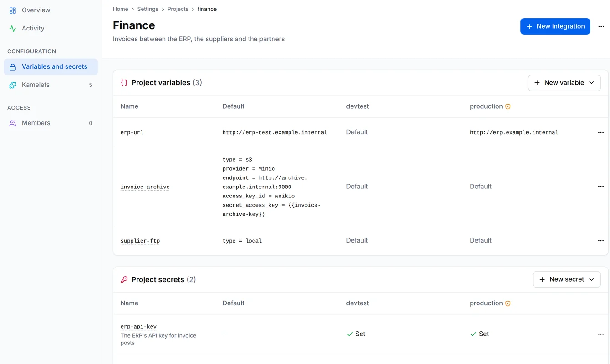Click the 'type = local' default value
Image resolution: width=610 pixels, height=364 pixels.
pyautogui.click(x=242, y=241)
